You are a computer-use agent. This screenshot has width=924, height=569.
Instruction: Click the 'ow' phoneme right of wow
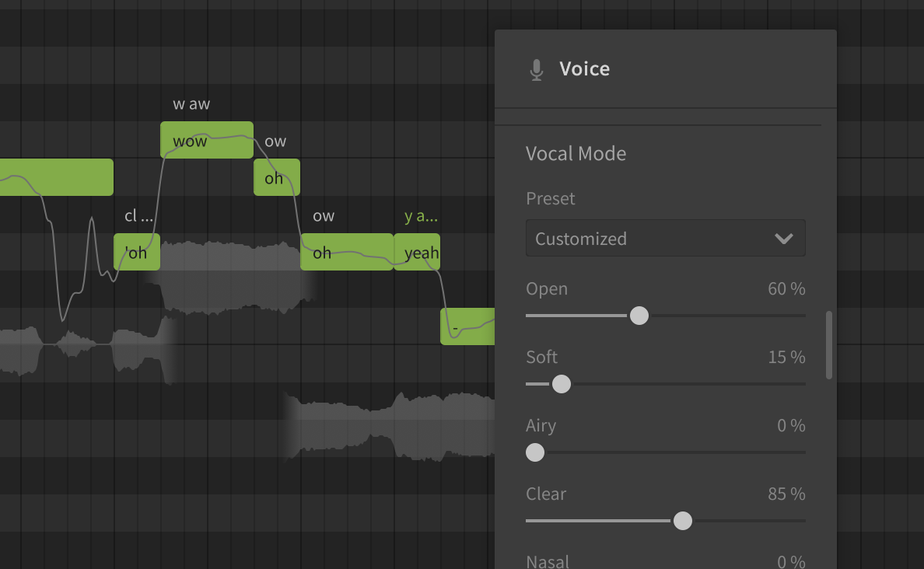[x=275, y=141]
